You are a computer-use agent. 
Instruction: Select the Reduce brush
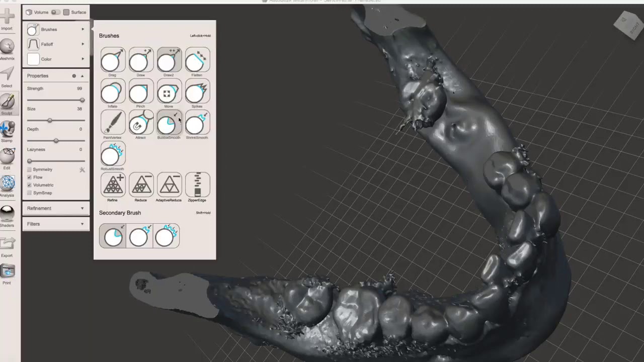141,186
